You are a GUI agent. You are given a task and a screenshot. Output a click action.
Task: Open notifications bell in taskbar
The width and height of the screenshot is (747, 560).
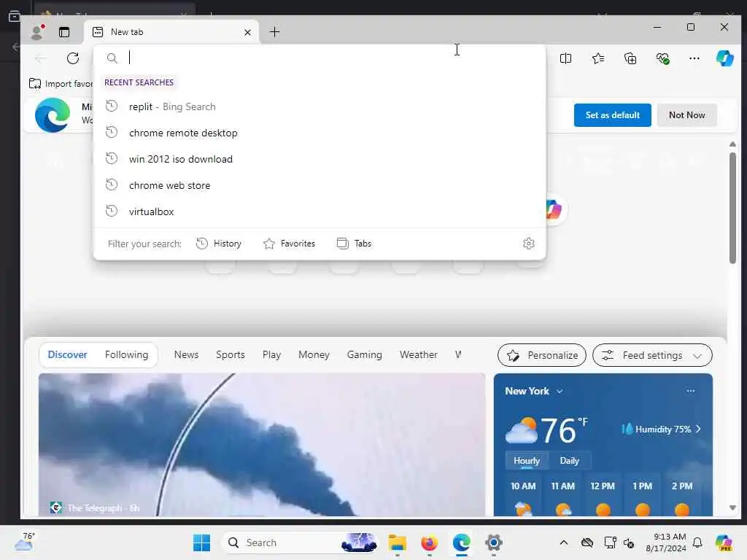pos(697,542)
